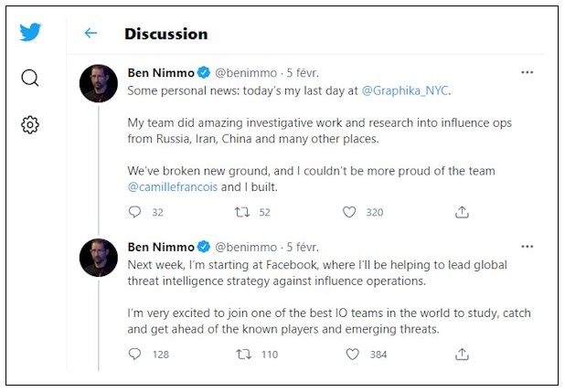The width and height of the screenshot is (565, 392).
Task: Like the tweet with 320 likes
Action: 349,212
